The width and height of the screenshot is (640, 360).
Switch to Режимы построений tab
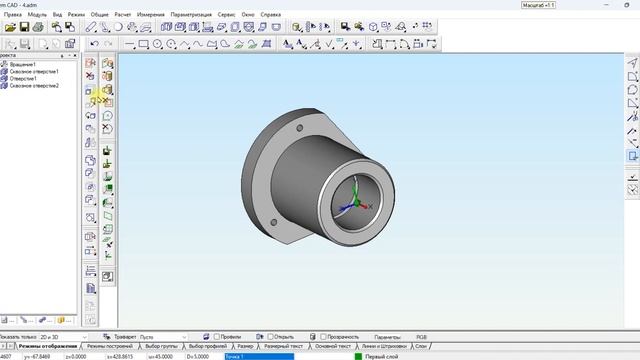click(x=109, y=346)
